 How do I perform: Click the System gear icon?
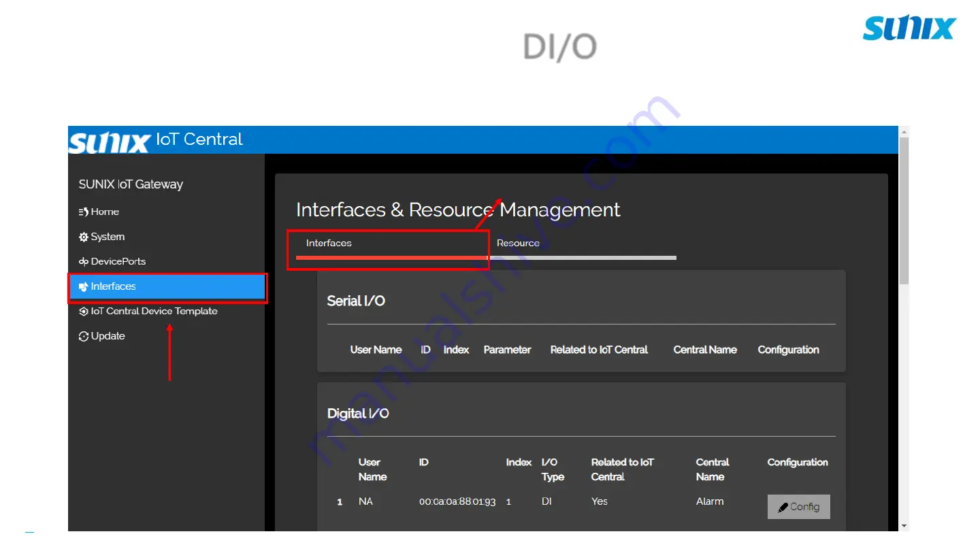click(84, 237)
